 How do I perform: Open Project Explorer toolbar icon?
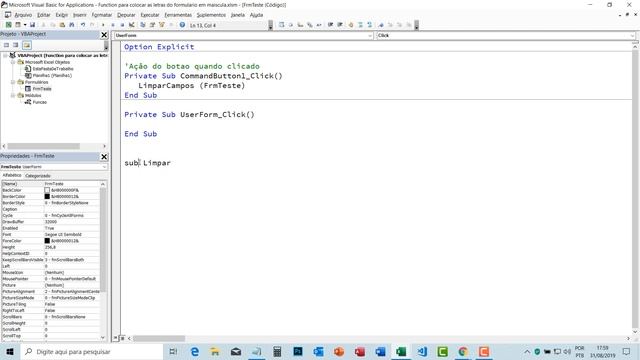(142, 25)
